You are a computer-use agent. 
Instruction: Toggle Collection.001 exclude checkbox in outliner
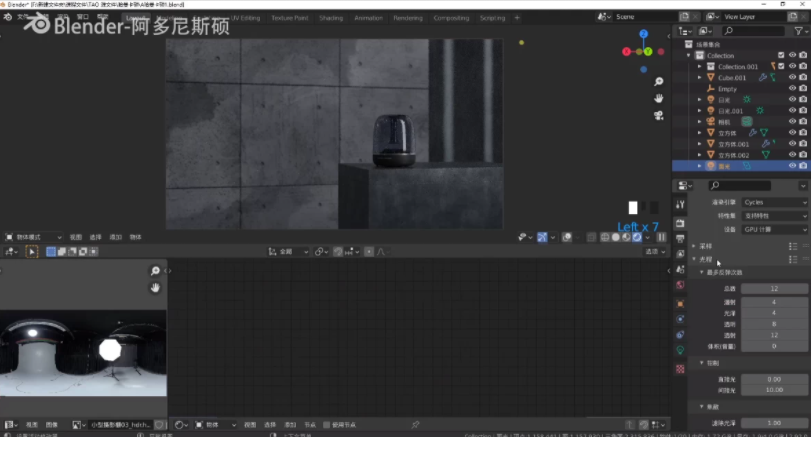(781, 66)
